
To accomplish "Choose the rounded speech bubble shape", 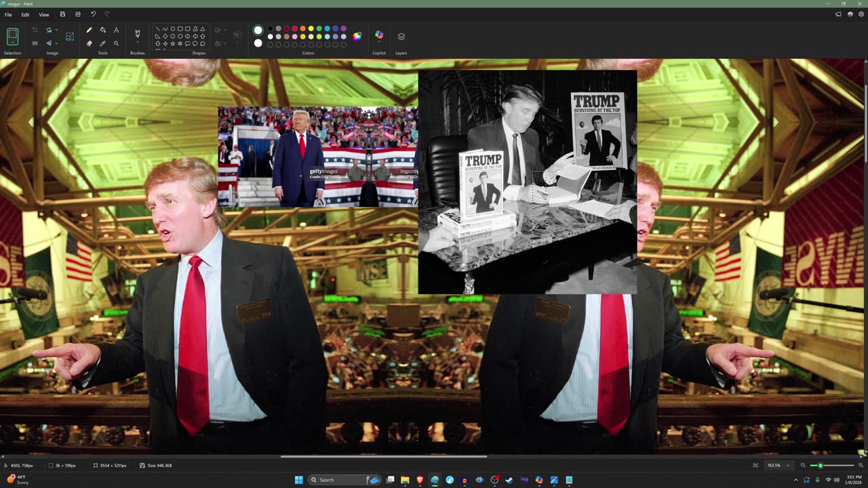I will [x=187, y=44].
